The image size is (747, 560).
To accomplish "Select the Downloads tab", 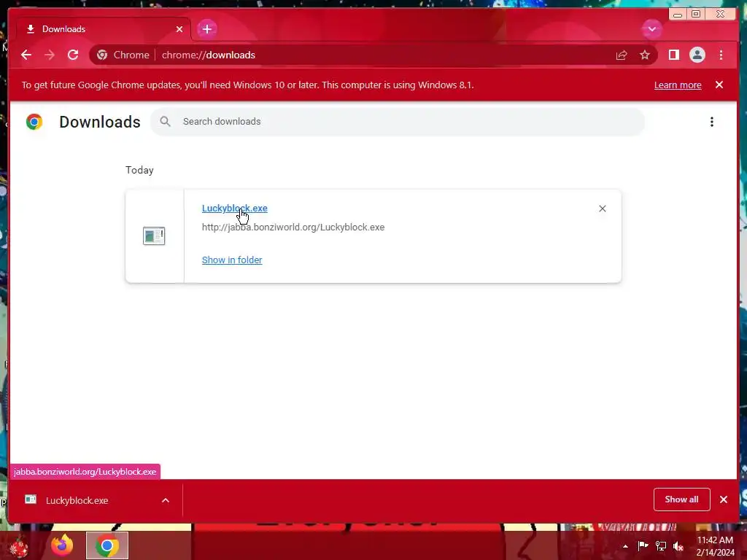I will click(x=104, y=29).
